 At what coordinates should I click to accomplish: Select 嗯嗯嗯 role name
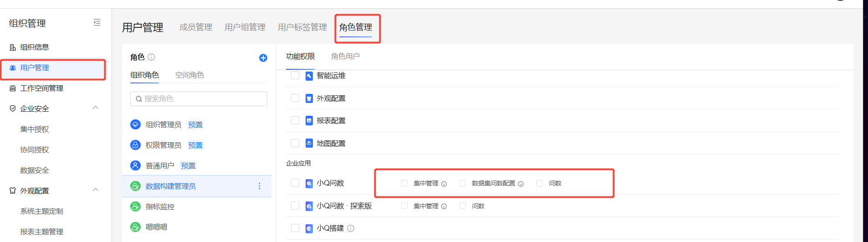(x=156, y=227)
